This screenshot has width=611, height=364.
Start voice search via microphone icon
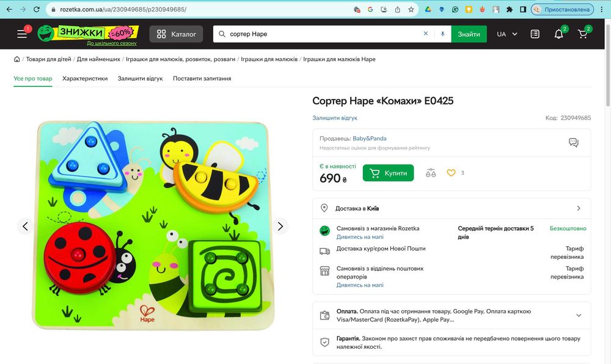click(x=442, y=34)
